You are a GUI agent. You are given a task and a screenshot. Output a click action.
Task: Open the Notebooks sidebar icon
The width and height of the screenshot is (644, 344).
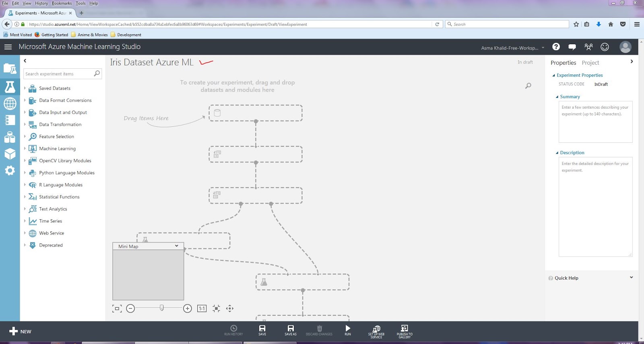10,120
